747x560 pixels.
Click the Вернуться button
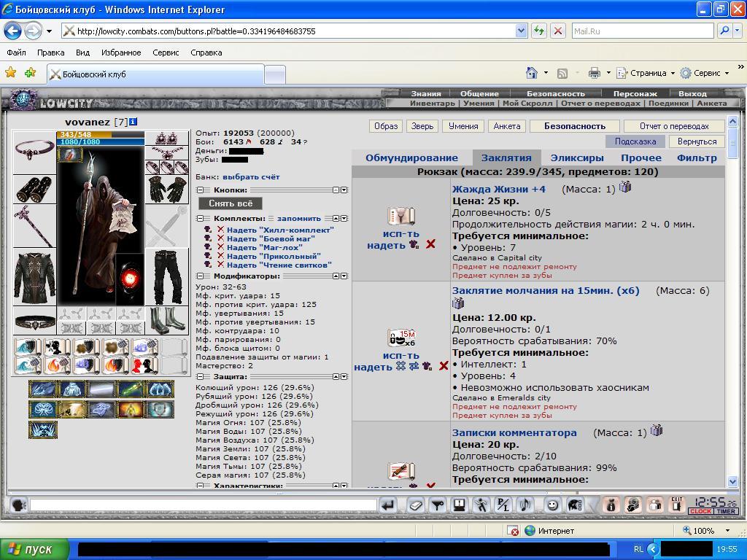[697, 141]
